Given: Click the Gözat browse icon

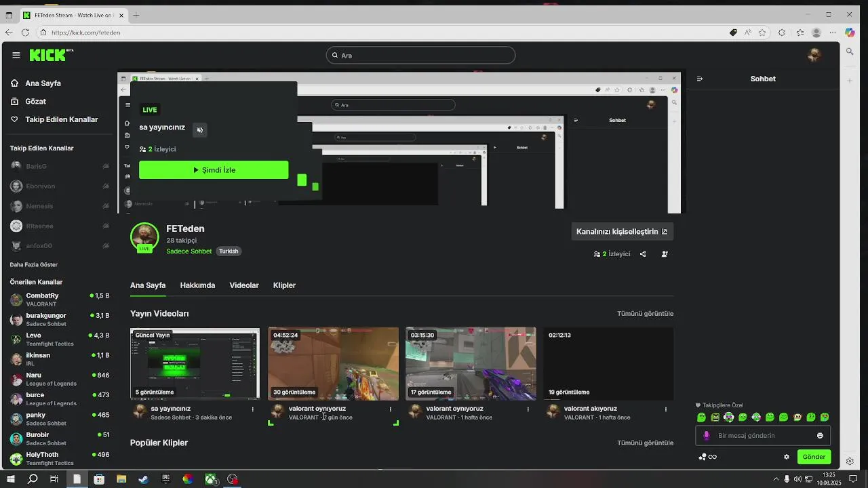Looking at the screenshot, I should coord(14,102).
